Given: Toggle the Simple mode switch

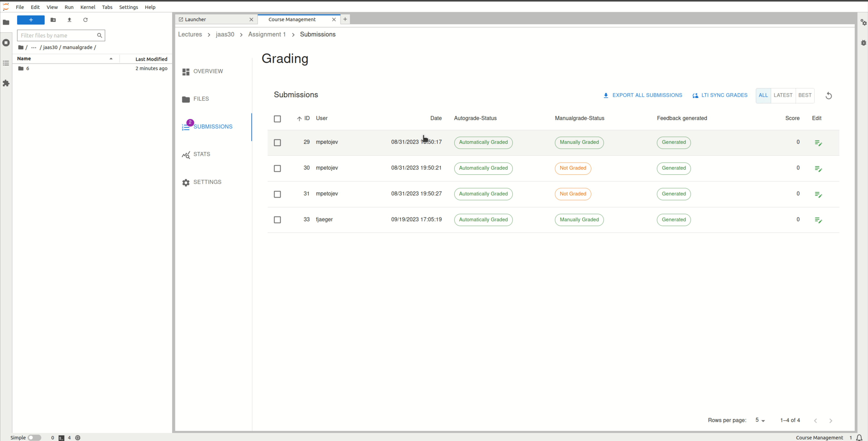Looking at the screenshot, I should click(x=34, y=437).
